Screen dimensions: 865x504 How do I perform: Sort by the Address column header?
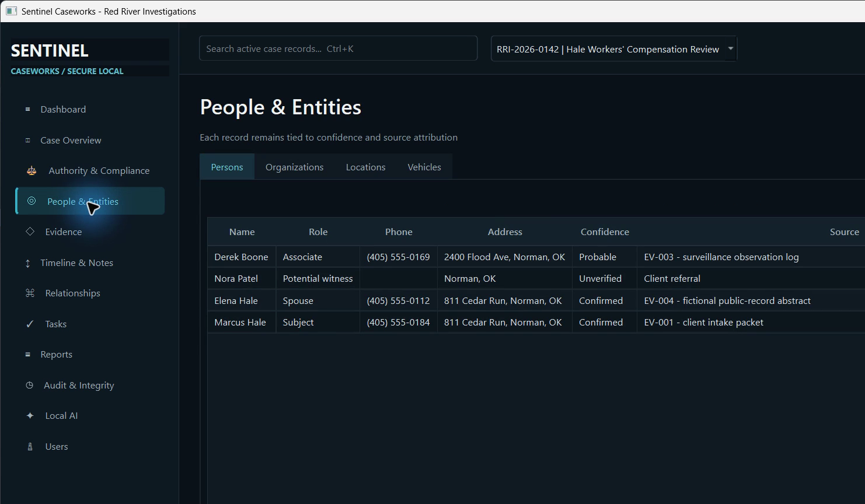(505, 232)
